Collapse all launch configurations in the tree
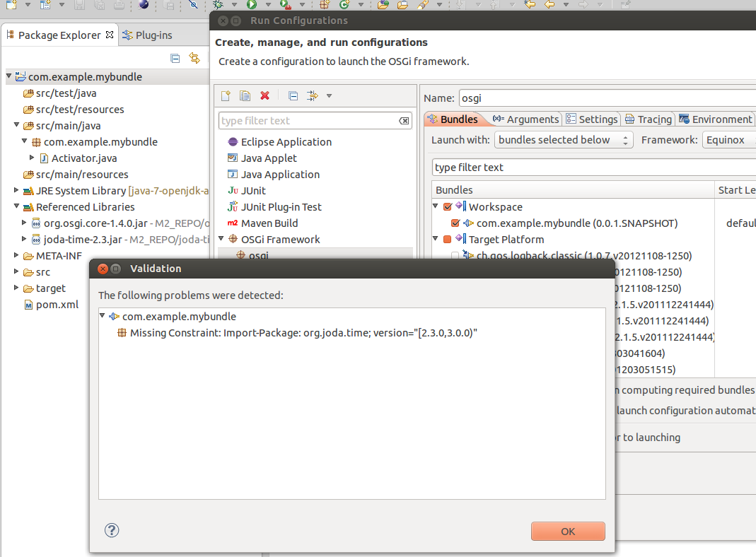Screen dimensions: 756x557 coord(293,96)
